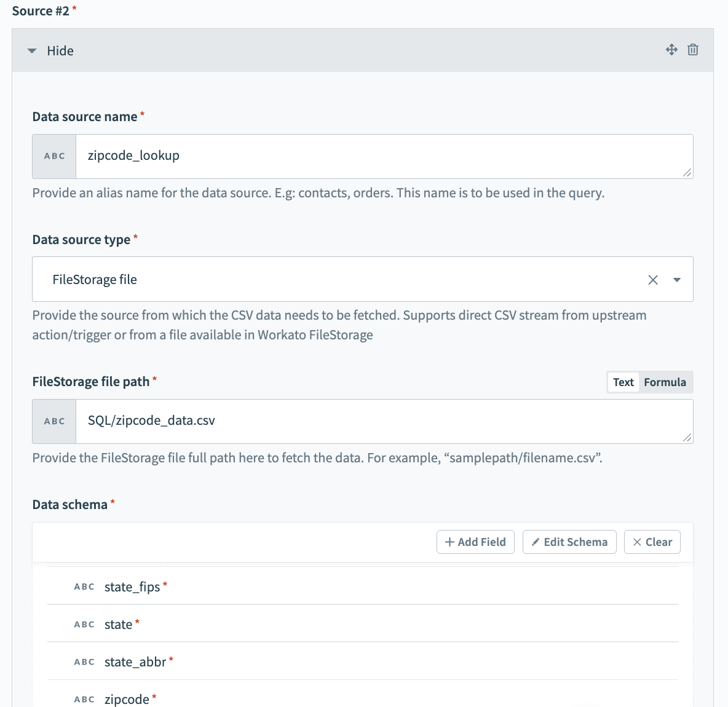The width and height of the screenshot is (728, 707).
Task: Select the zipcode schema field
Action: (x=127, y=699)
